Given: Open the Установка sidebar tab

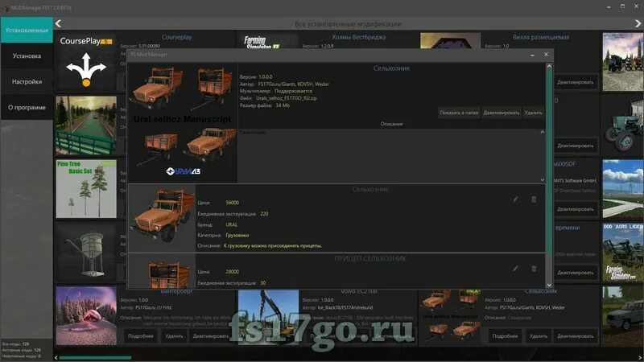Looking at the screenshot, I should pyautogui.click(x=27, y=56).
